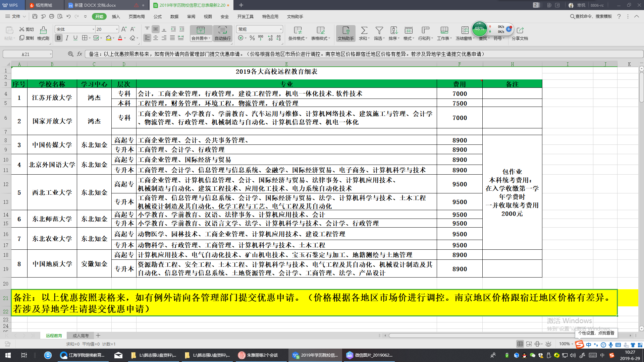The image size is (644, 362).
Task: Click the Conditional Formatting (条件格式) button
Action: 298,33
